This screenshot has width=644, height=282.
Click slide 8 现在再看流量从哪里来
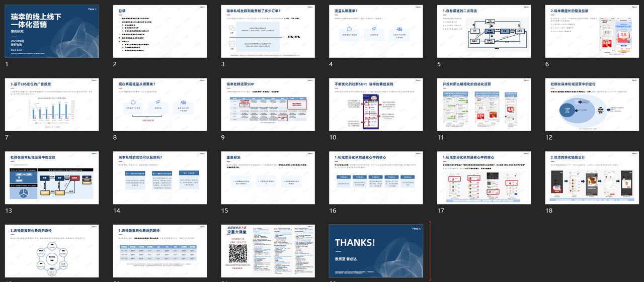[x=159, y=104]
